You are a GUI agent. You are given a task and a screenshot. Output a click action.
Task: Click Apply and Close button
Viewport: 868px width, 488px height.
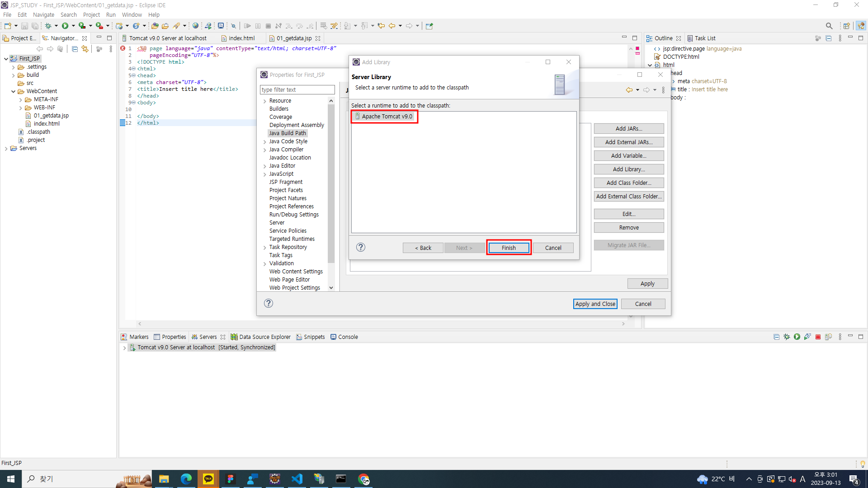click(x=595, y=304)
